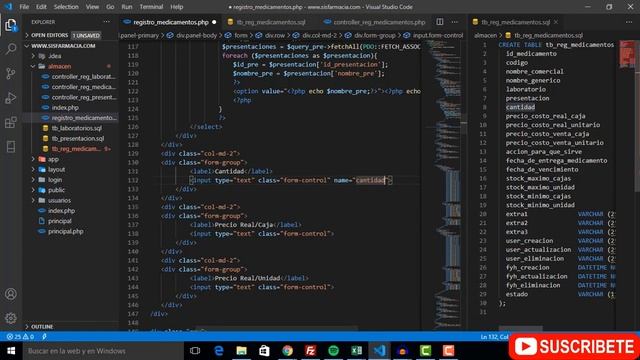Open Google Chrome from taskbar
This screenshot has width=640, height=360.
tap(287, 351)
